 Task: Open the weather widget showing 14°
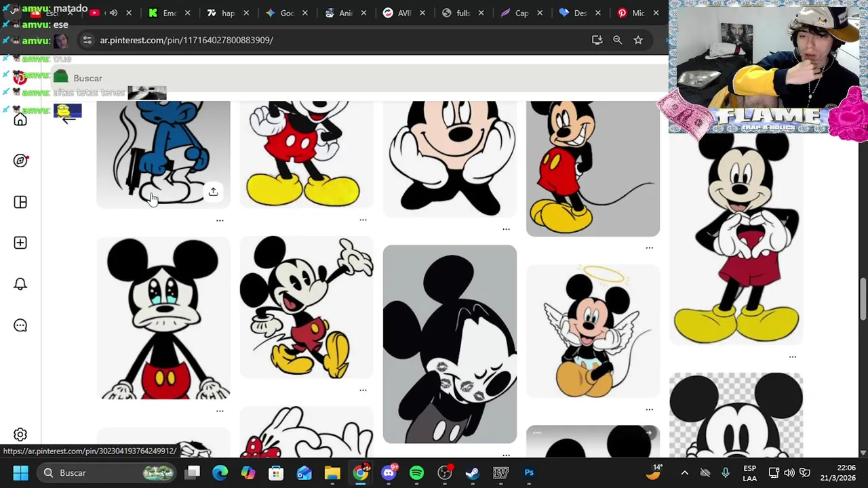tap(654, 472)
